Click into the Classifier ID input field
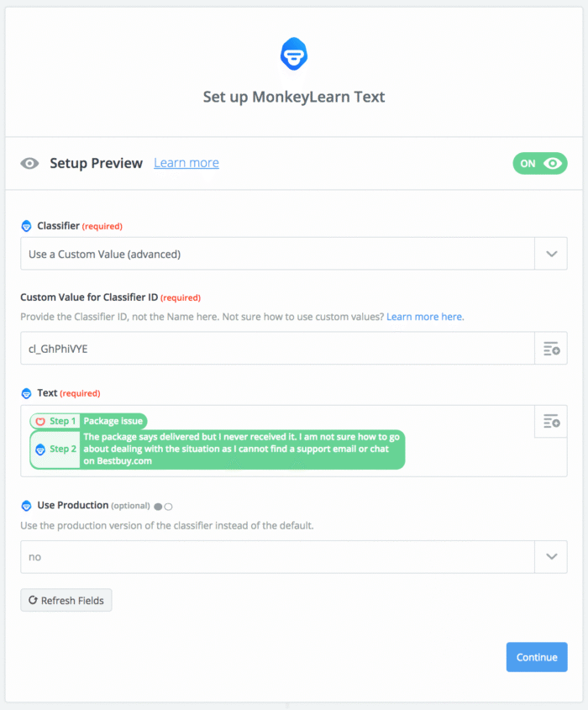This screenshot has height=710, width=588. click(277, 348)
